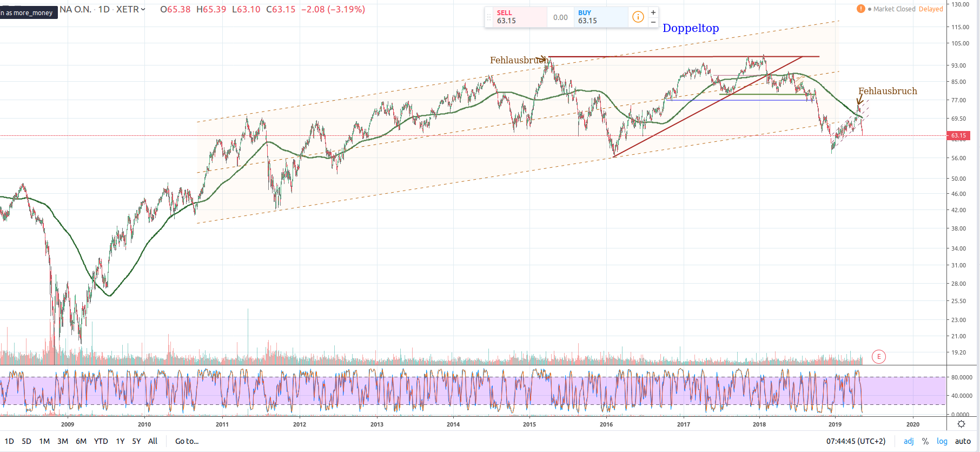Click the change value −2.08 (−3.19%)
This screenshot has width=980, height=452.
click(333, 9)
